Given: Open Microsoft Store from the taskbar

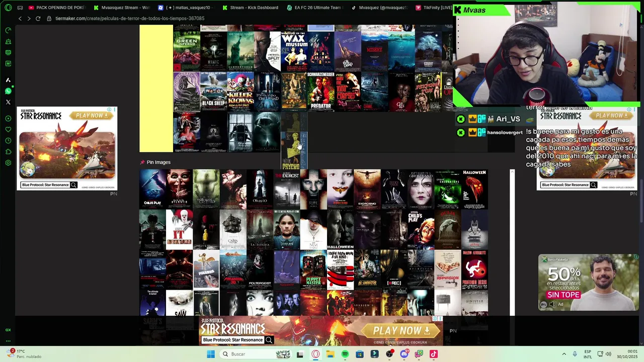Looking at the screenshot, I should coord(360,354).
